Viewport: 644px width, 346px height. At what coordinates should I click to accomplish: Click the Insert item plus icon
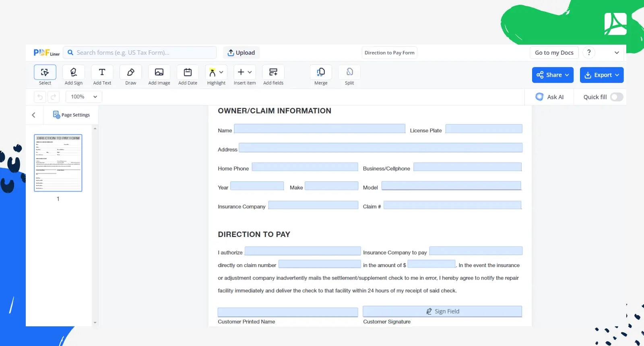[241, 72]
